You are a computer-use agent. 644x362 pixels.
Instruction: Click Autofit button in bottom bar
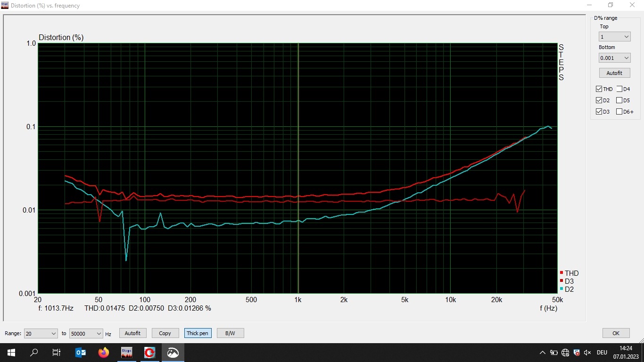point(132,333)
